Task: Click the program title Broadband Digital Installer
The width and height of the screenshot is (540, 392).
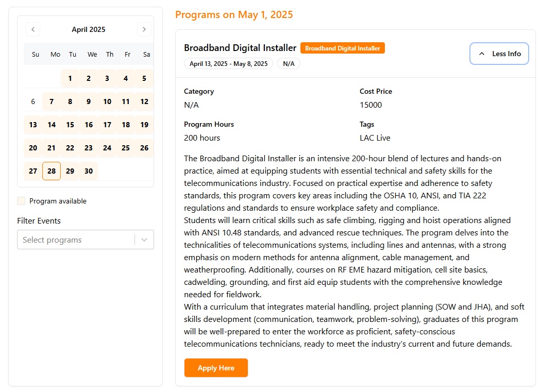Action: [240, 47]
